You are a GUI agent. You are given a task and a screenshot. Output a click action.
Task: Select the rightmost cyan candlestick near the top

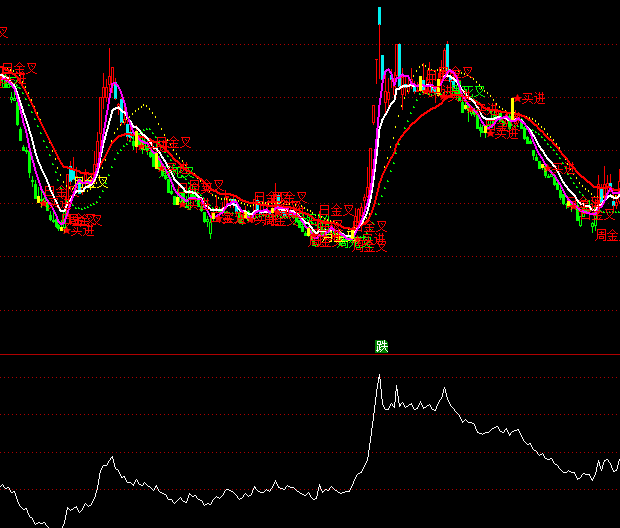[446, 53]
